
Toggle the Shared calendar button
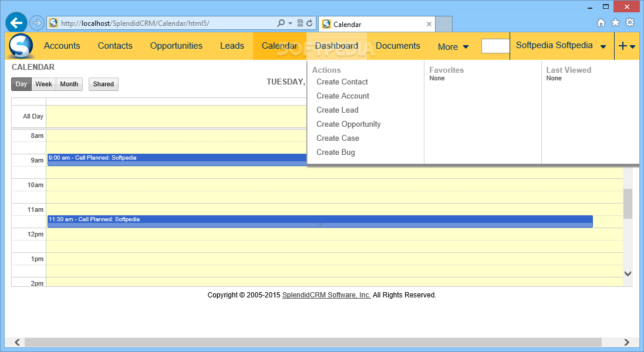click(x=103, y=84)
